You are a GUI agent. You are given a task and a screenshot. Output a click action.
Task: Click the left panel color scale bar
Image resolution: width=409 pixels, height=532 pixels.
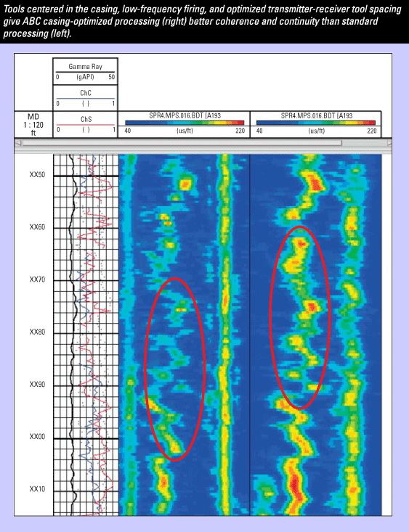[x=185, y=123]
